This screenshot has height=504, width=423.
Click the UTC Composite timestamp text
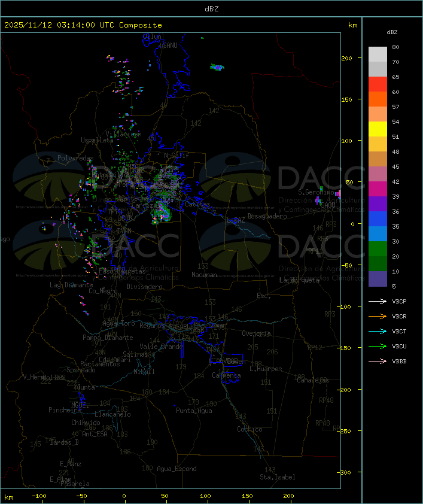83,25
